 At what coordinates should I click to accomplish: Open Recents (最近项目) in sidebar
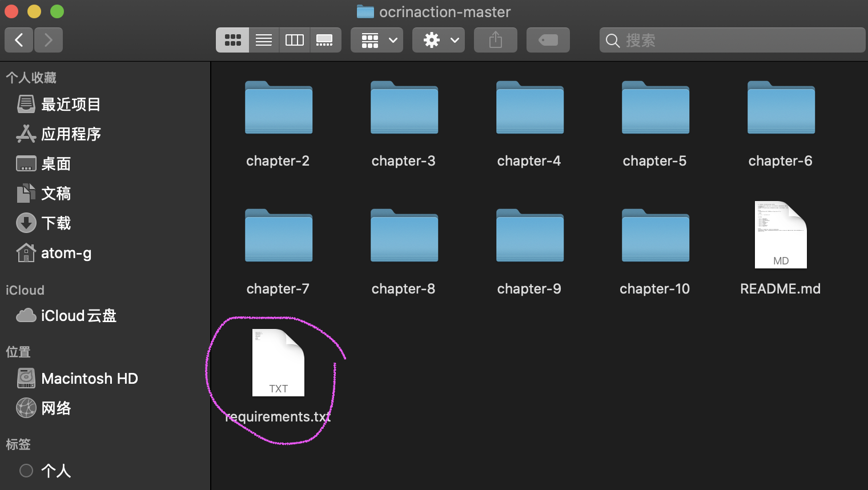(59, 105)
